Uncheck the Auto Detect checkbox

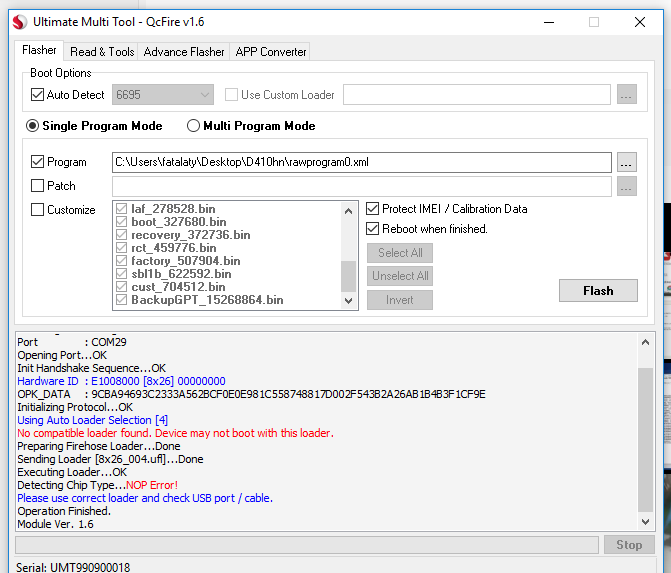(x=37, y=95)
